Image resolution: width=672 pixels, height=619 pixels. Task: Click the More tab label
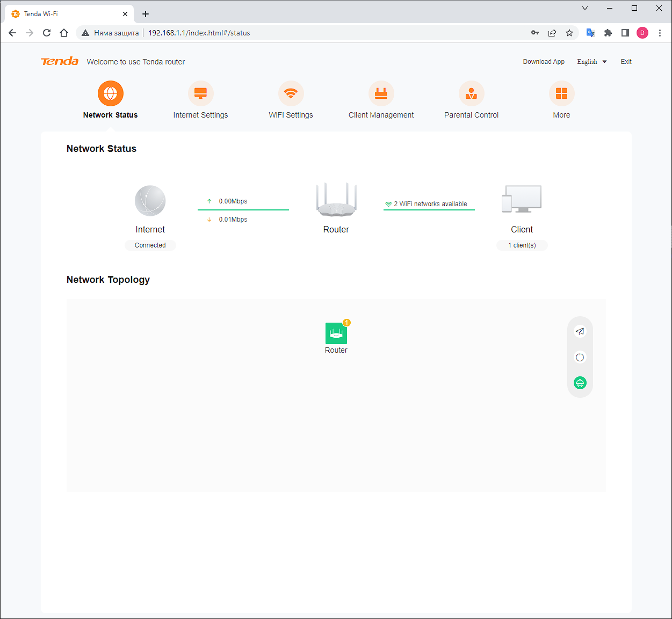[562, 115]
